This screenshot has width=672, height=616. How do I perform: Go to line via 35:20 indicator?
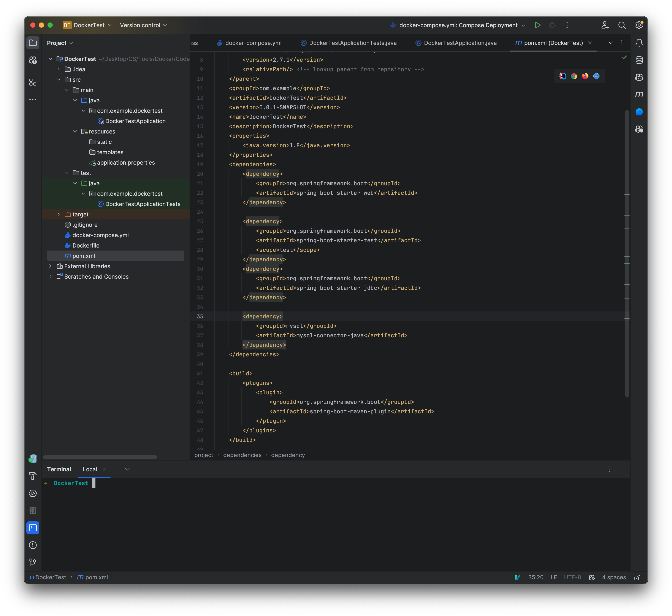[536, 578]
